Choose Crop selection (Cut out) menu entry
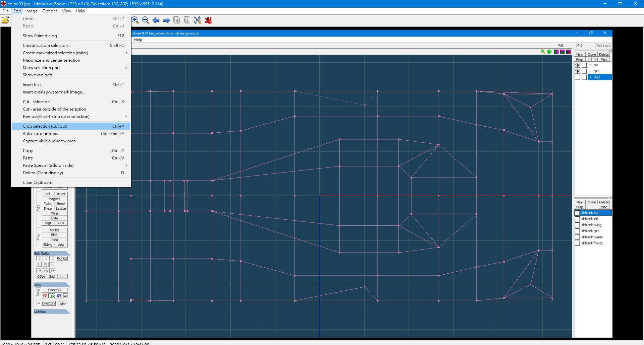 [45, 126]
